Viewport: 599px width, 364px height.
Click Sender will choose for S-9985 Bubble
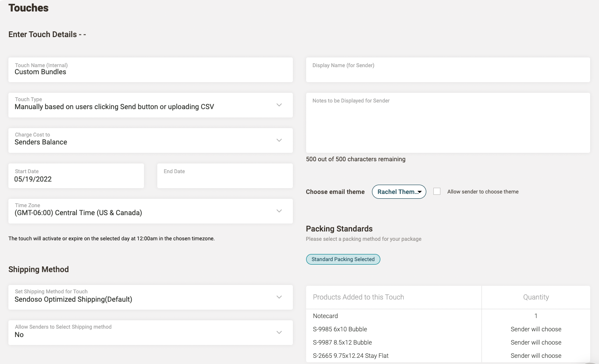click(x=535, y=329)
